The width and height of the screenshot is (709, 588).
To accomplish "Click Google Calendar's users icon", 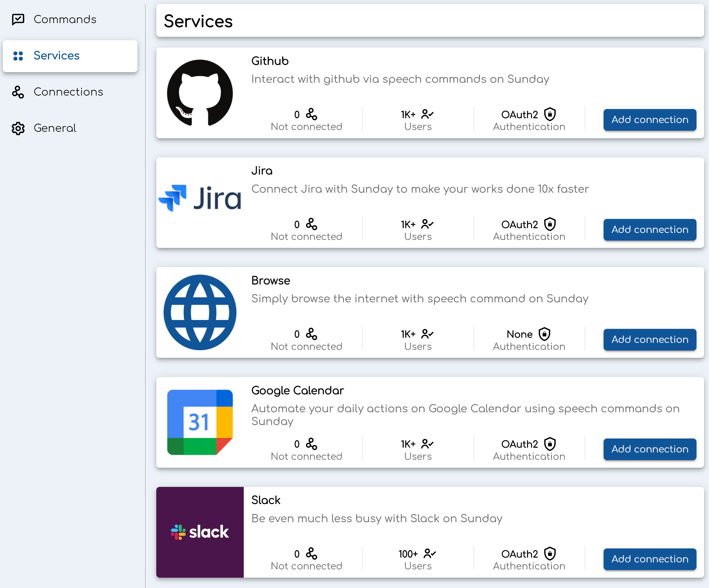I will click(427, 444).
